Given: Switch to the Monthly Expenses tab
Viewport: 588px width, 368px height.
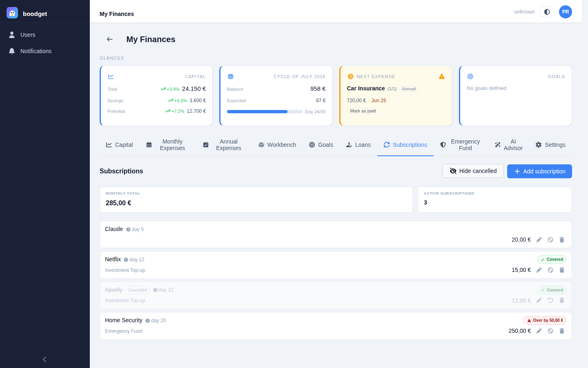Looking at the screenshot, I should (x=167, y=145).
